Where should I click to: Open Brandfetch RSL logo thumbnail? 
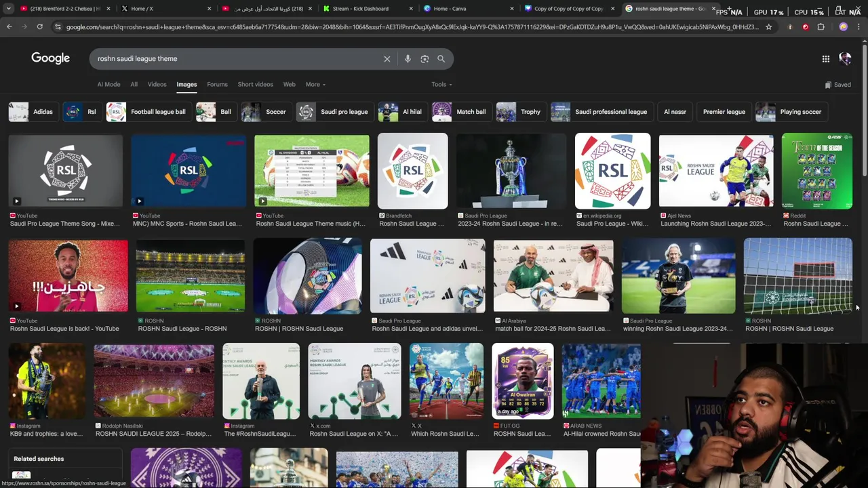(x=412, y=171)
